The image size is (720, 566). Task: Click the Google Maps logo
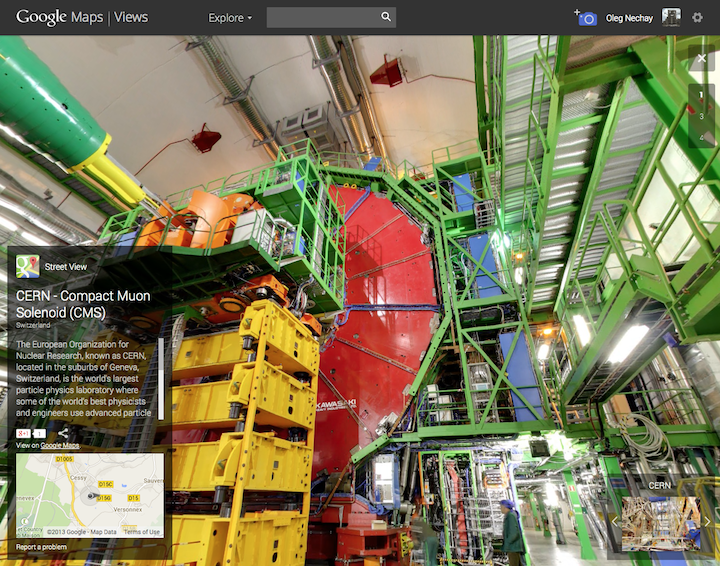pyautogui.click(x=60, y=17)
